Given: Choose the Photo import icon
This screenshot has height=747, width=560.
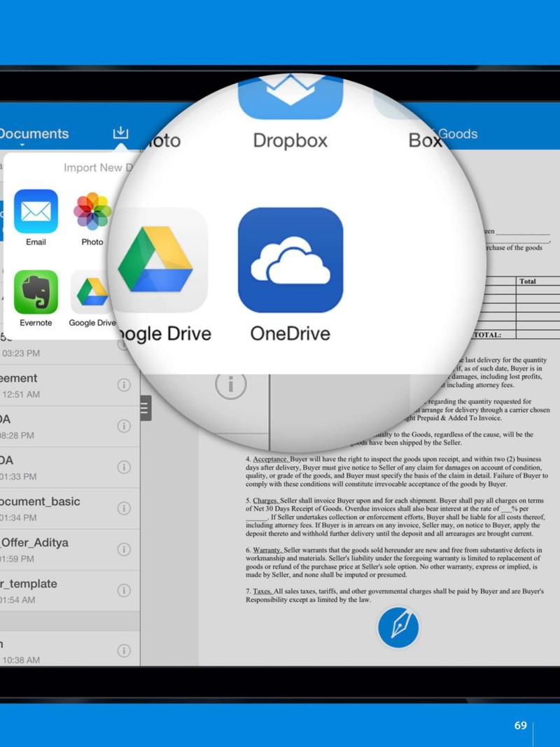Looking at the screenshot, I should pos(92,211).
